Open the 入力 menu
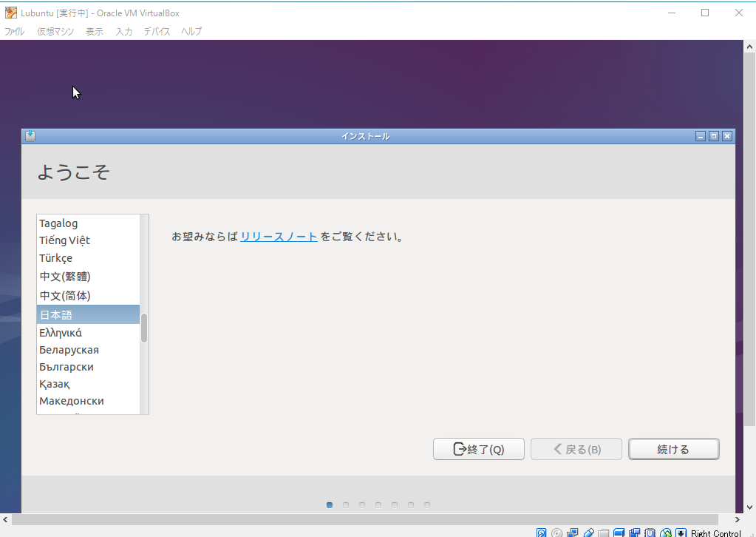The height and width of the screenshot is (537, 756). coord(124,31)
